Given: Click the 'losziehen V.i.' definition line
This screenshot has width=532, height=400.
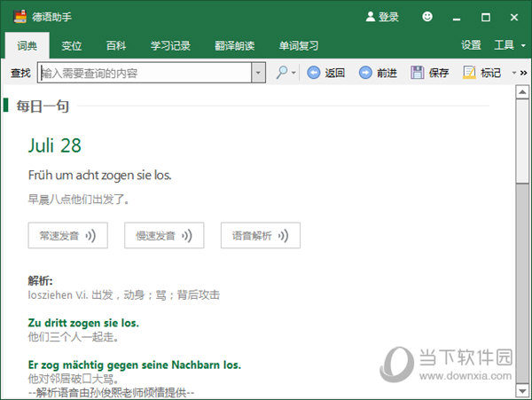Looking at the screenshot, I should click(x=124, y=294).
